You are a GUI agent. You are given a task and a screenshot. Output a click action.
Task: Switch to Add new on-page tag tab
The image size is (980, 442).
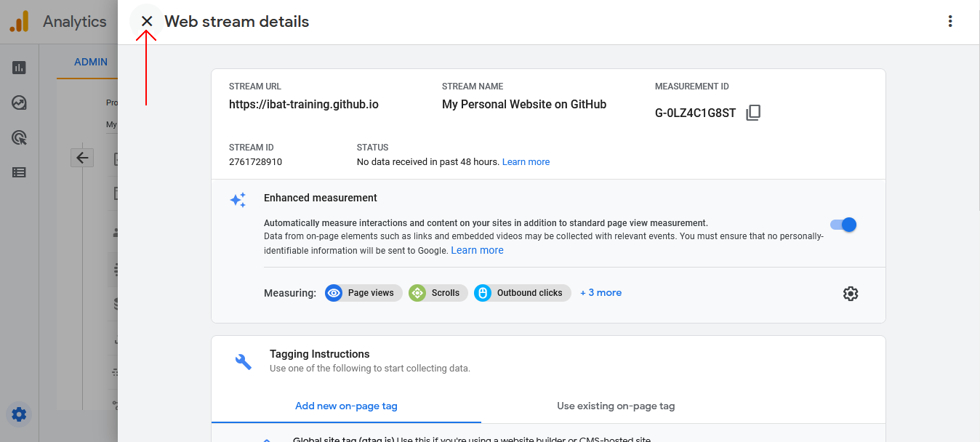point(346,406)
